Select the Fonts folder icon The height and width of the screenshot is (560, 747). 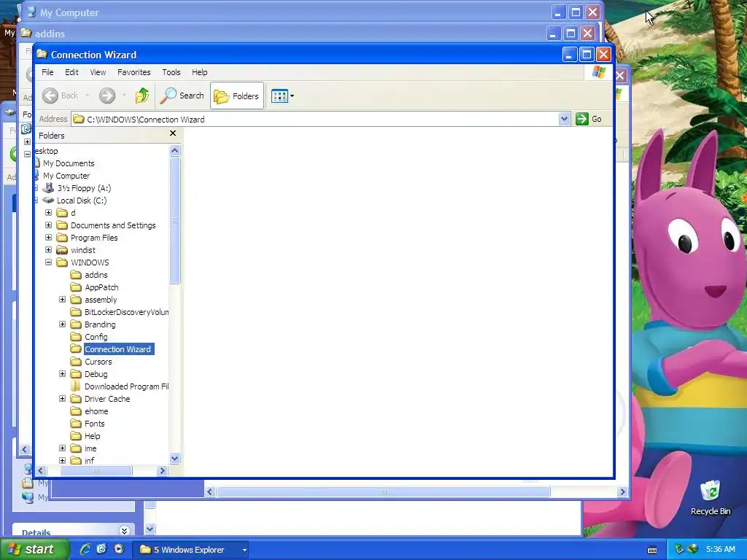coord(76,424)
